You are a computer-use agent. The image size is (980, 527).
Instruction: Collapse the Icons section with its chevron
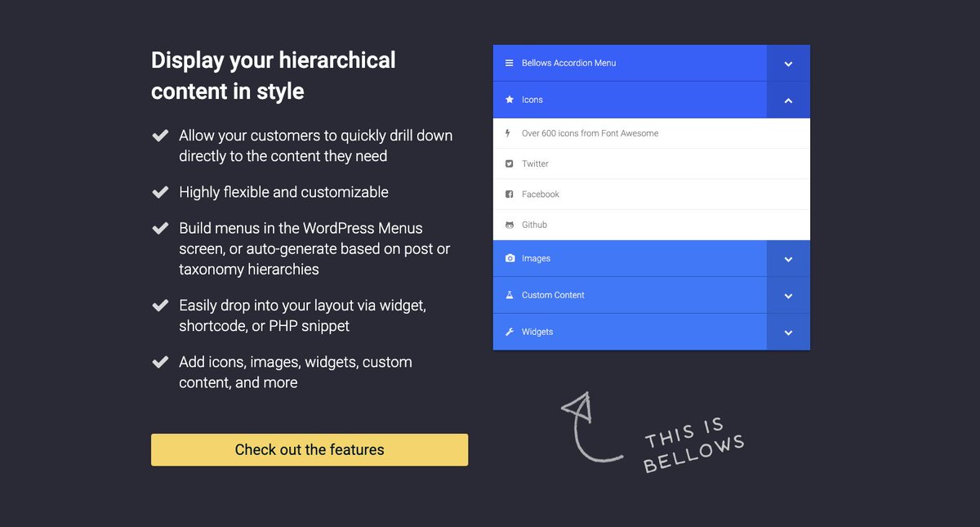pyautogui.click(x=788, y=100)
